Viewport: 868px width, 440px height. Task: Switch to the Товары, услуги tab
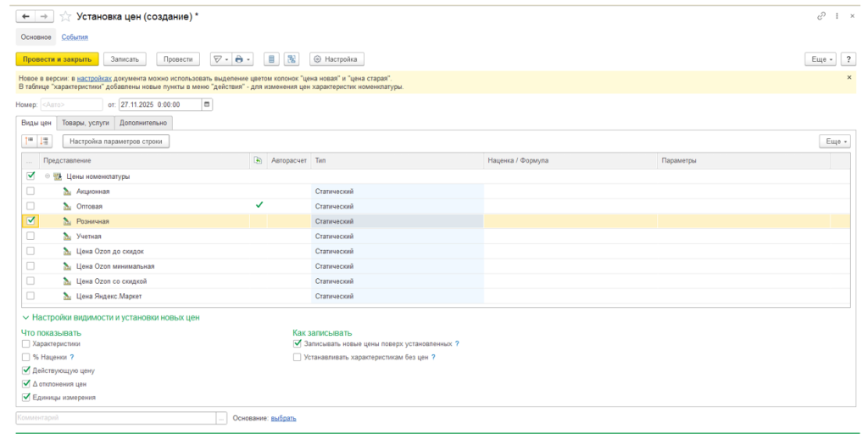pos(86,123)
